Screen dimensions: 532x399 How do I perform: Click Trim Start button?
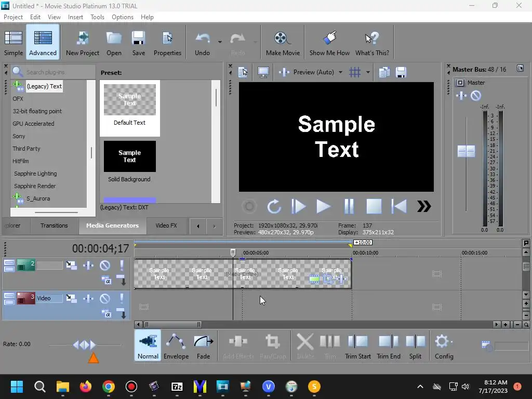coord(357,346)
